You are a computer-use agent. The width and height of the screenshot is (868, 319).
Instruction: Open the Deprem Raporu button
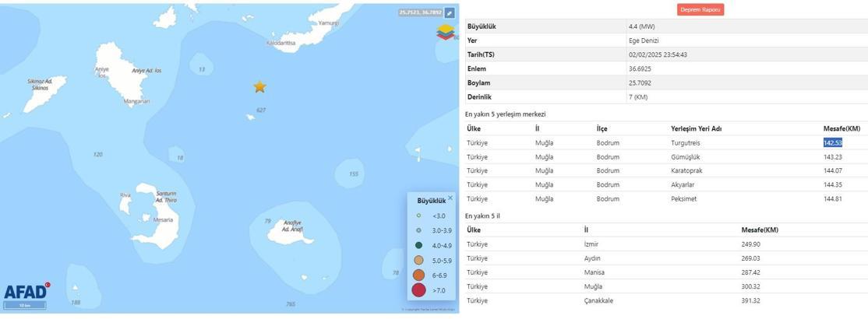700,9
